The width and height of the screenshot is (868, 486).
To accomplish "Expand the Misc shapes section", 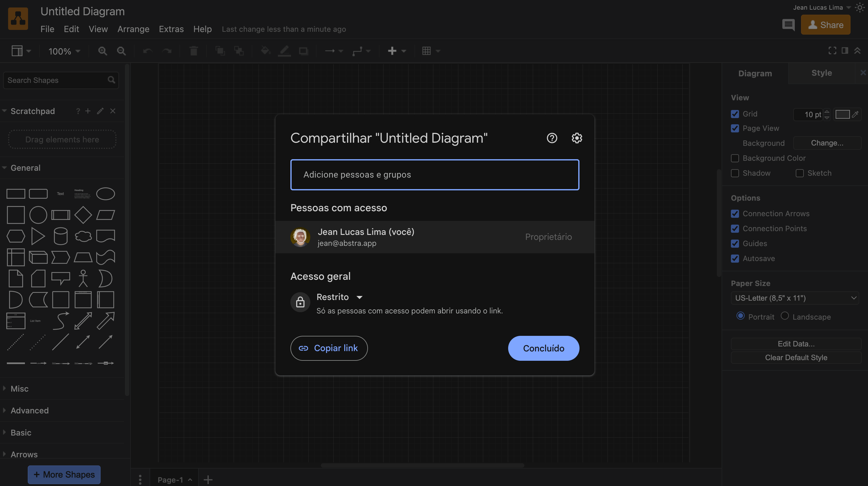I will [x=20, y=388].
